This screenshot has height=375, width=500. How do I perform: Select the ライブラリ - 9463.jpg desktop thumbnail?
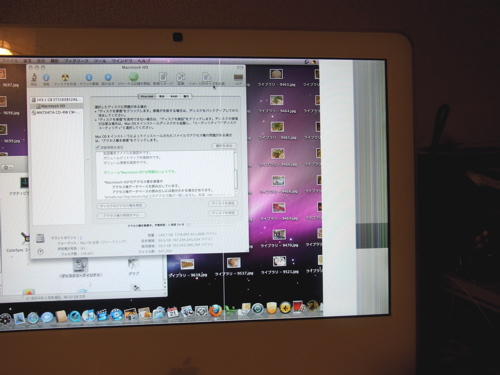(276, 78)
